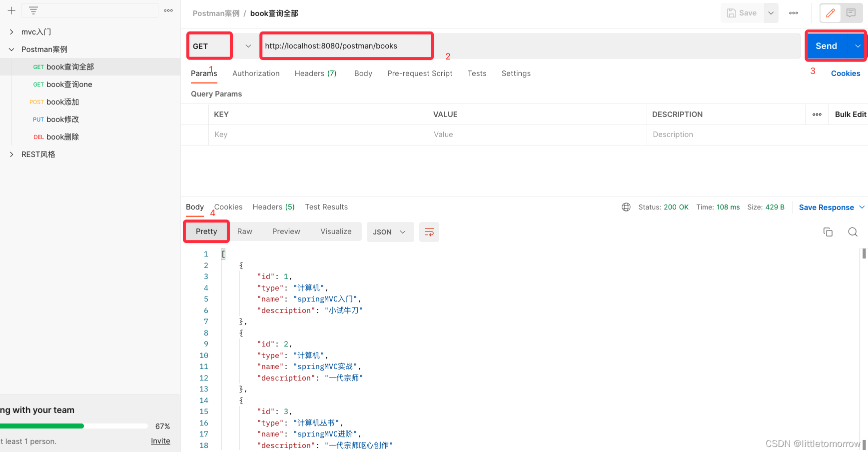Click the Value input cell

pyautogui.click(x=537, y=135)
